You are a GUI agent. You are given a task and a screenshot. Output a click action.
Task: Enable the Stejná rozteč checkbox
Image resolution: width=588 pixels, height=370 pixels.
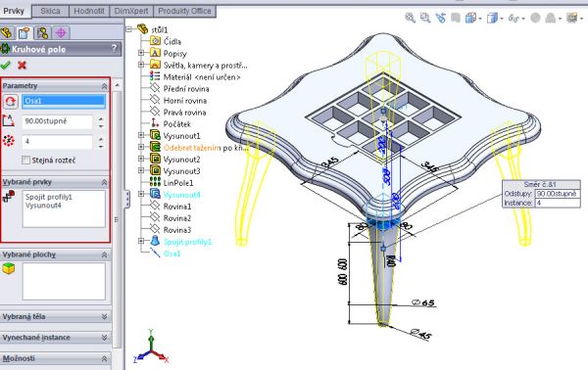point(25,161)
